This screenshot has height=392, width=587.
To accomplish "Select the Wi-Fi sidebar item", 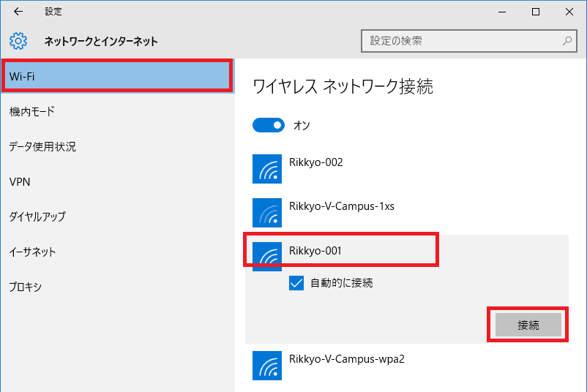I will (117, 76).
